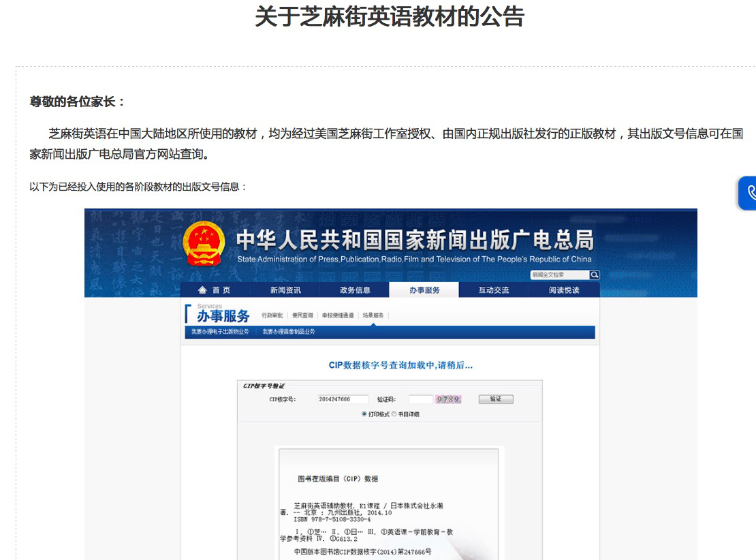Image resolution: width=756 pixels, height=560 pixels.
Task: Click the blue text CIP数据核字号查询加载中
Action: tap(400, 365)
